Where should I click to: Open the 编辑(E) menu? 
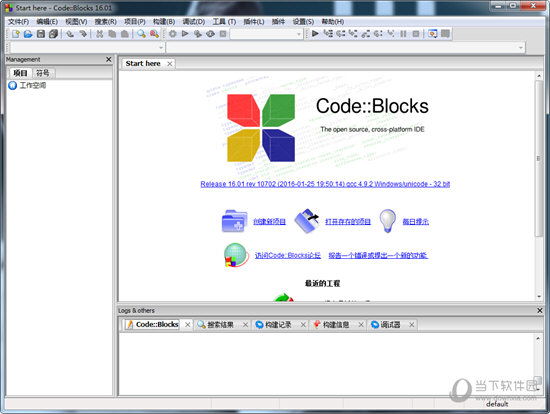47,22
